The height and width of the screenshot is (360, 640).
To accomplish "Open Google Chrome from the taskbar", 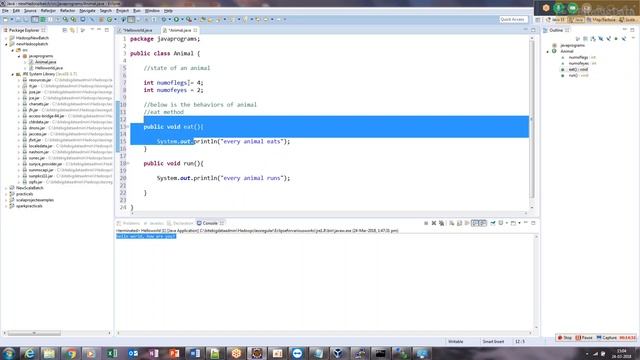I will [70, 353].
